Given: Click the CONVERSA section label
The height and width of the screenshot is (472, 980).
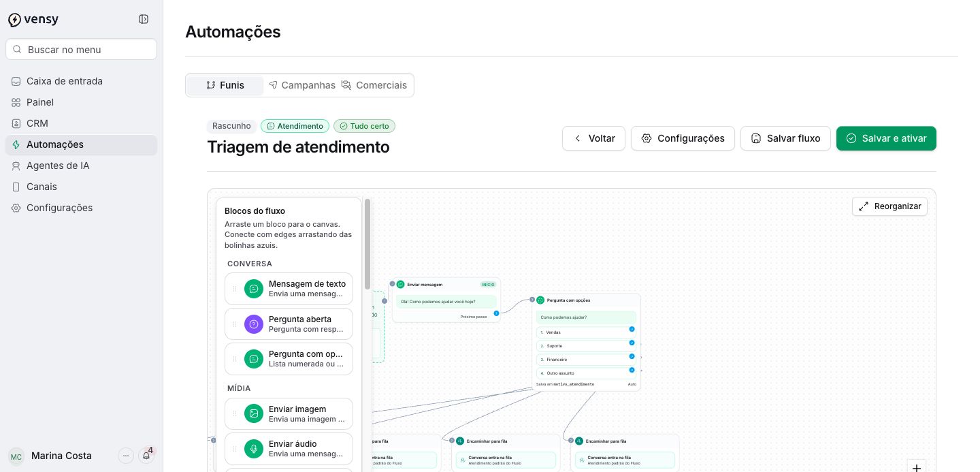Looking at the screenshot, I should (x=250, y=264).
